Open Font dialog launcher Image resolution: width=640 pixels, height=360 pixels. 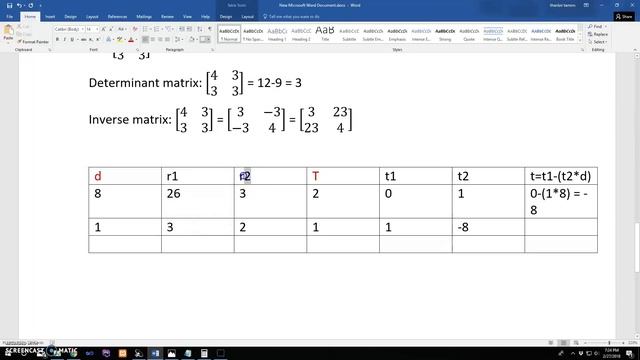click(x=137, y=50)
